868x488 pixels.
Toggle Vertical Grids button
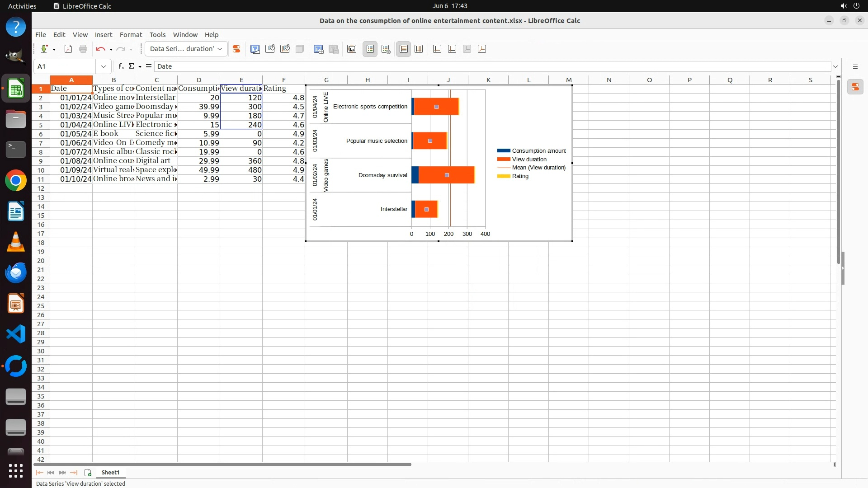(419, 49)
